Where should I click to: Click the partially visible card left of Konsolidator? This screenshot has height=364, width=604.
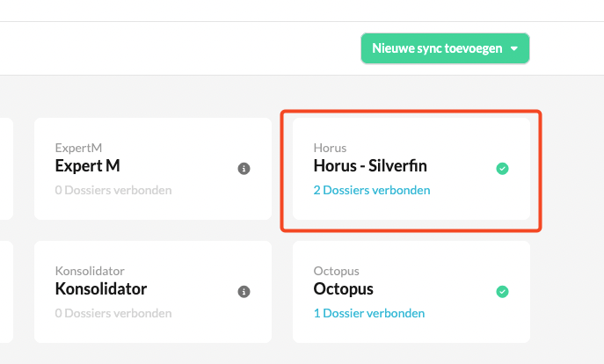point(6,292)
